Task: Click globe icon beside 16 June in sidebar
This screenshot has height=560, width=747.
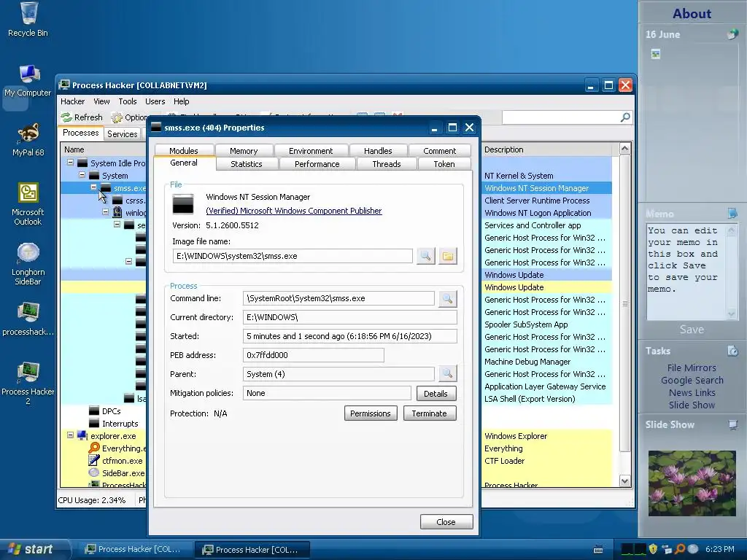Action: tap(732, 34)
